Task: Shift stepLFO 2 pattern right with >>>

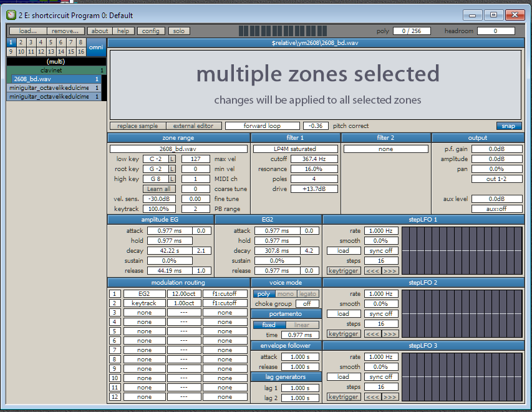Action: tap(390, 334)
